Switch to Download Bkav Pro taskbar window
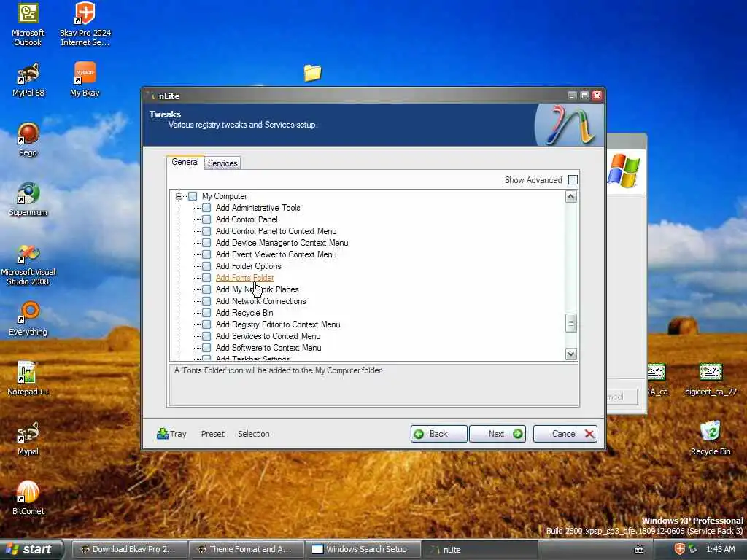The width and height of the screenshot is (747, 560). point(129,550)
